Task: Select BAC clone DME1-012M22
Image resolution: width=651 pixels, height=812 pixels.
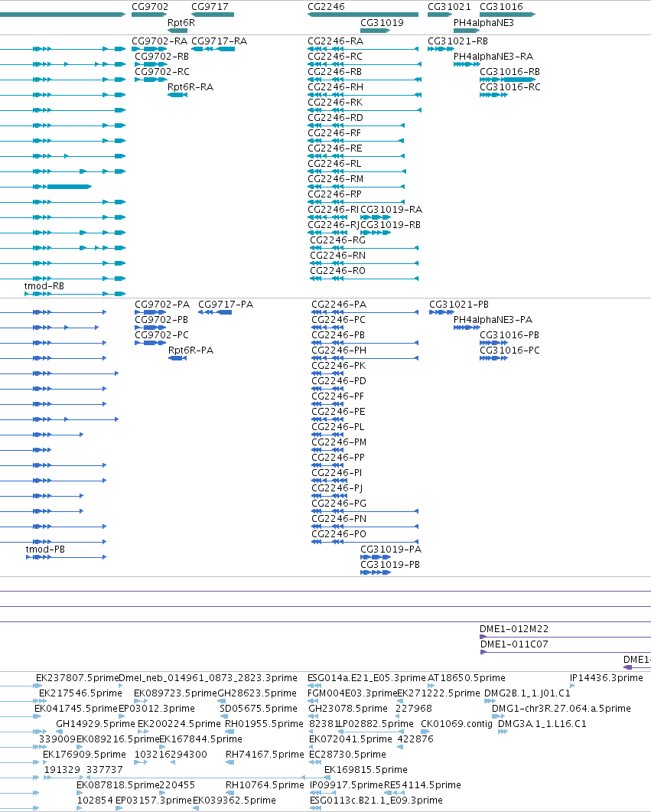Action: point(514,628)
